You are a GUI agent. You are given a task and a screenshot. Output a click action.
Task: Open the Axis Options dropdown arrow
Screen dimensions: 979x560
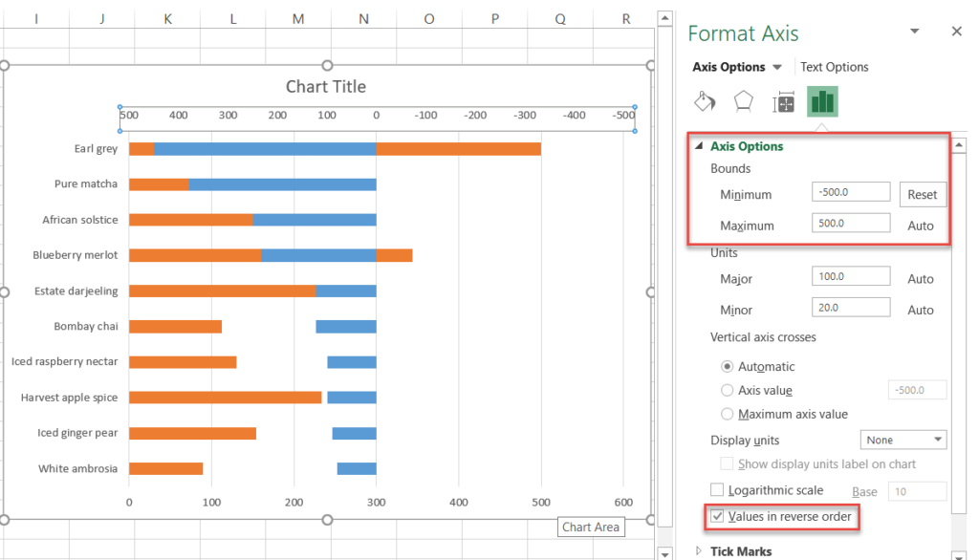(775, 66)
